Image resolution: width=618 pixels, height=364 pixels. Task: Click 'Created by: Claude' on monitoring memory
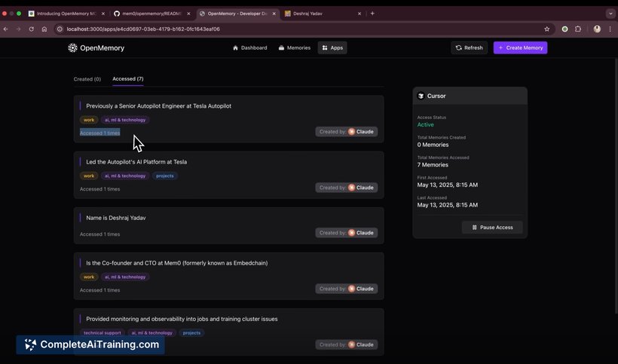(x=347, y=344)
